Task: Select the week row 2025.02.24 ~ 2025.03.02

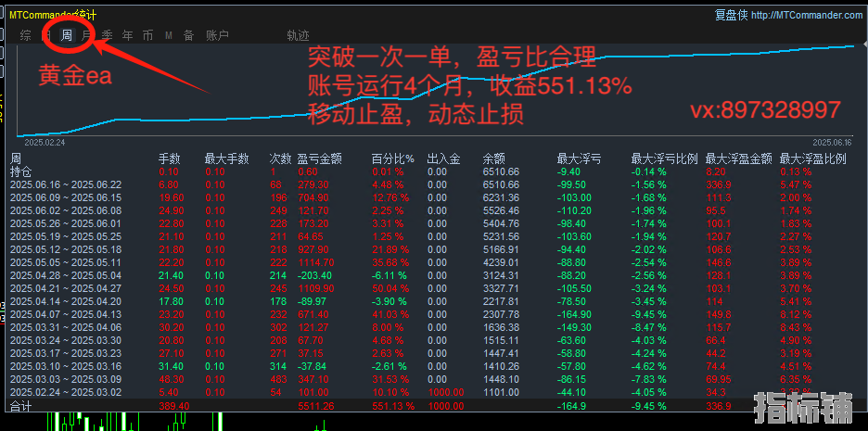Action: click(x=434, y=393)
